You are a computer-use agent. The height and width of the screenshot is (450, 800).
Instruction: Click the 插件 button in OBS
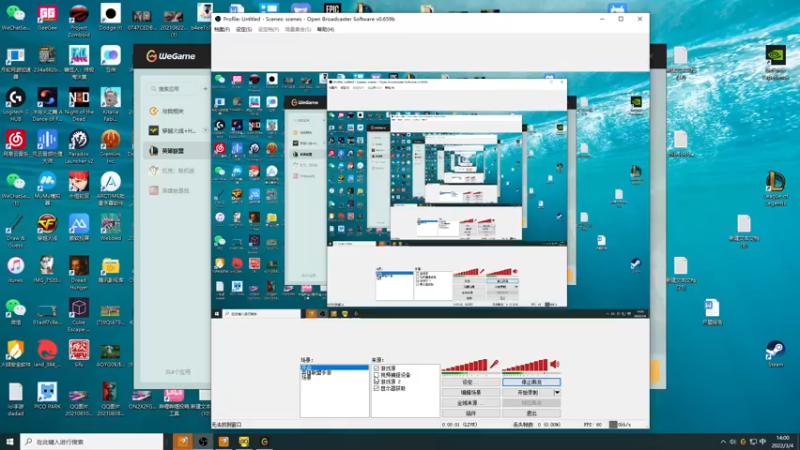470,413
